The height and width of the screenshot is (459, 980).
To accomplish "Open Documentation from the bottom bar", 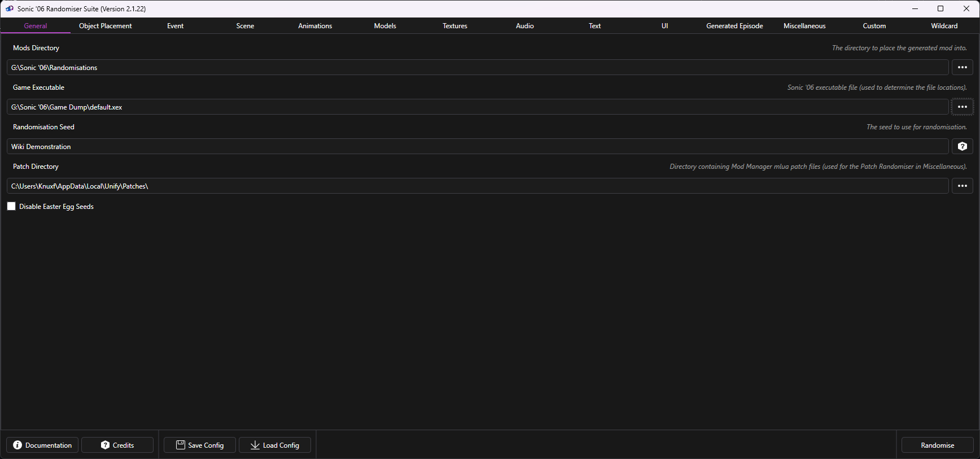I will pyautogui.click(x=42, y=445).
